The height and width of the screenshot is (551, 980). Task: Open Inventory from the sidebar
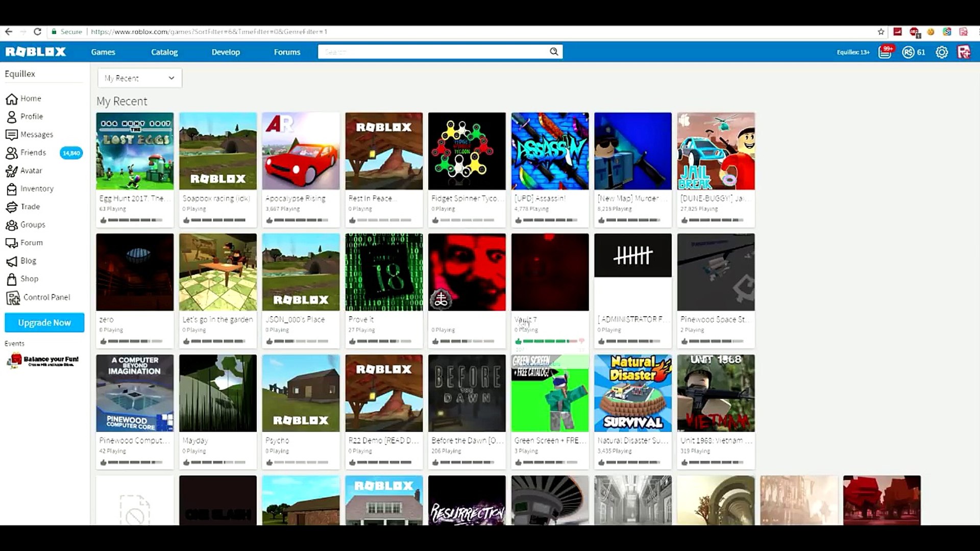coord(37,189)
